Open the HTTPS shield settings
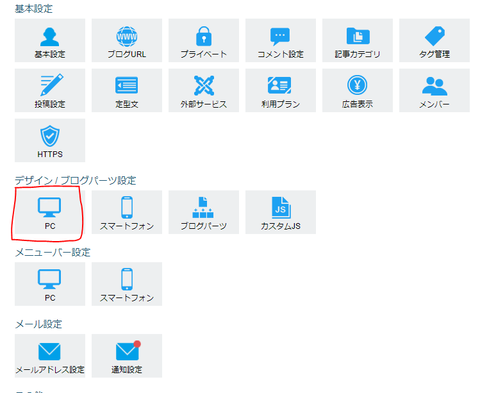Image resolution: width=480 pixels, height=393 pixels. point(50,140)
